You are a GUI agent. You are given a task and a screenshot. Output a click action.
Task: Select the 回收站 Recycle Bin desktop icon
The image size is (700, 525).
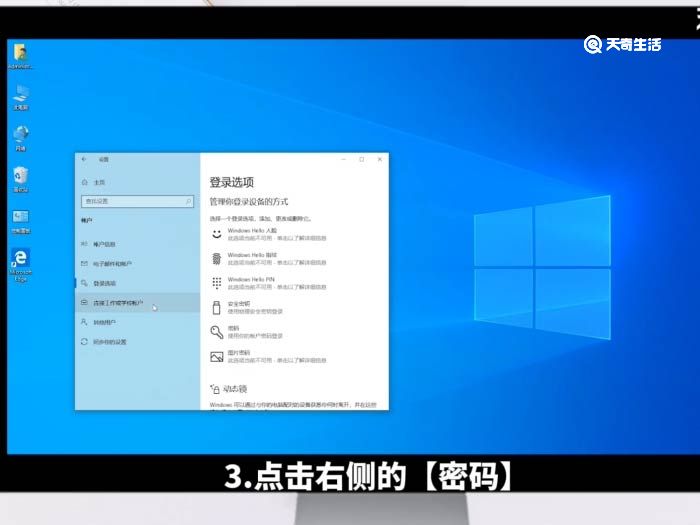click(21, 179)
